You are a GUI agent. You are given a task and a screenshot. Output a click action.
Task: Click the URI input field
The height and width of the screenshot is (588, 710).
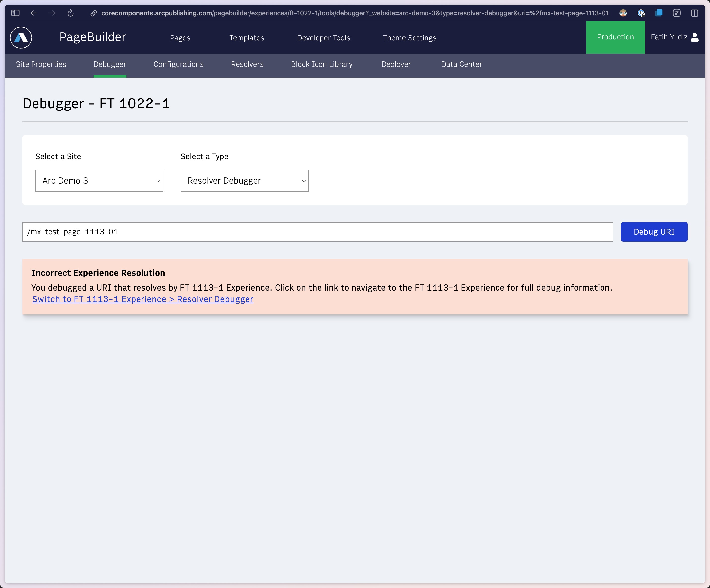coord(318,232)
